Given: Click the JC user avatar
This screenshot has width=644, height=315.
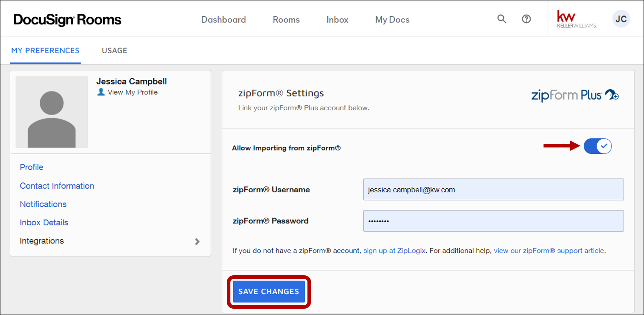Looking at the screenshot, I should point(621,19).
